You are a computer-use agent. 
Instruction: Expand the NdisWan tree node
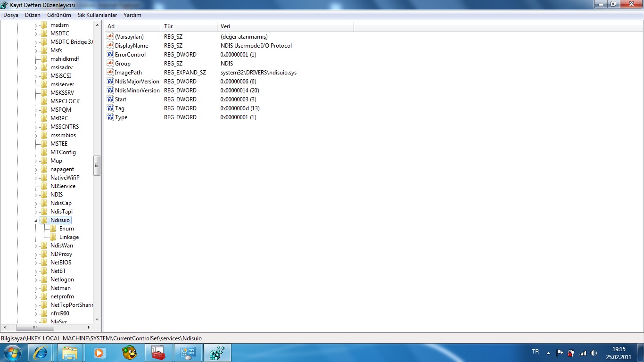(36, 246)
